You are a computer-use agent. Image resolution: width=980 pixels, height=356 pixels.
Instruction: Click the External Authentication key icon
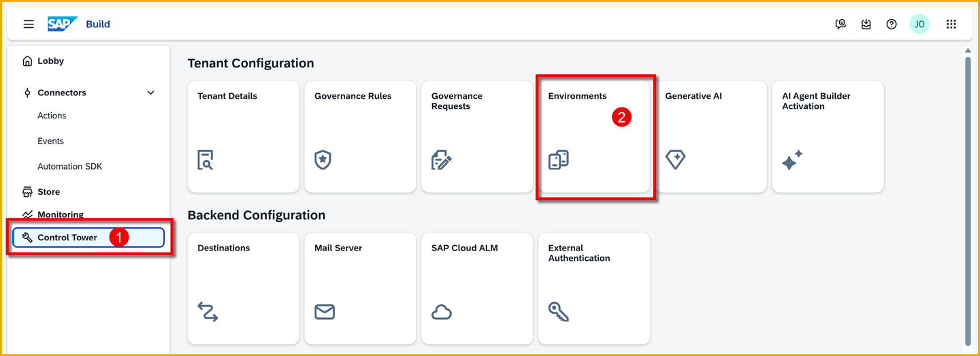(558, 312)
